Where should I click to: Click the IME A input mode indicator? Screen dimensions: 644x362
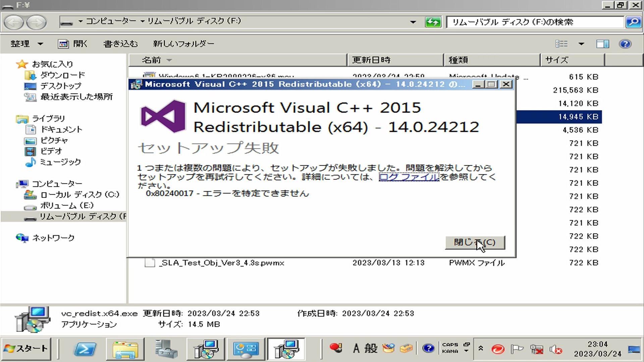coord(356,348)
